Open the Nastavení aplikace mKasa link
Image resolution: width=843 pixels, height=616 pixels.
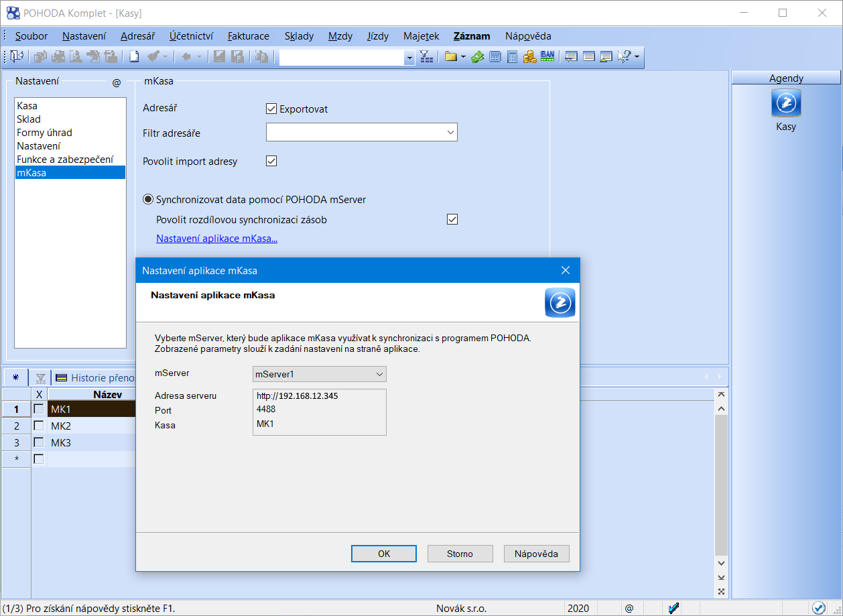point(216,239)
